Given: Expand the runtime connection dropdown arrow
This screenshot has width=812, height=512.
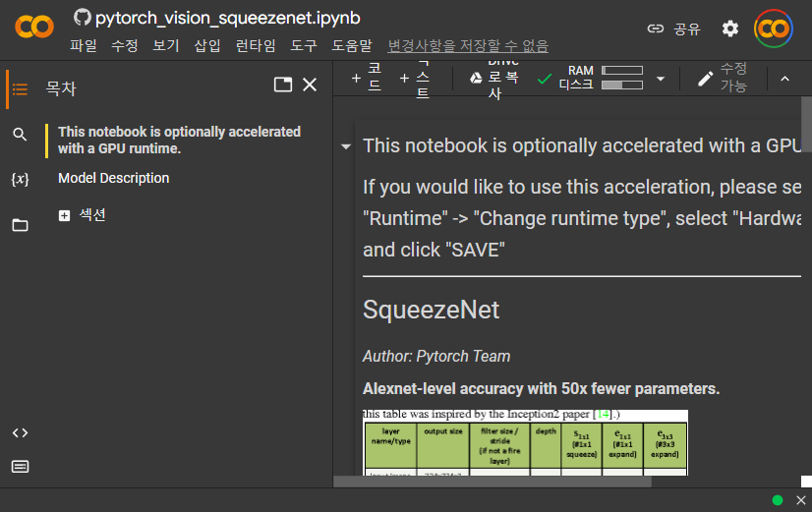Looking at the screenshot, I should [661, 79].
